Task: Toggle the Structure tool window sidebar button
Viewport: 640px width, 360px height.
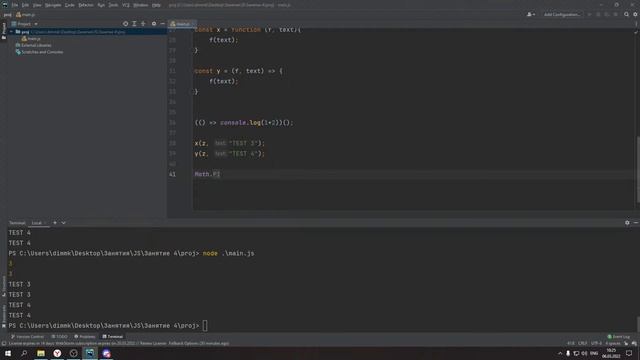Action: 4,286
